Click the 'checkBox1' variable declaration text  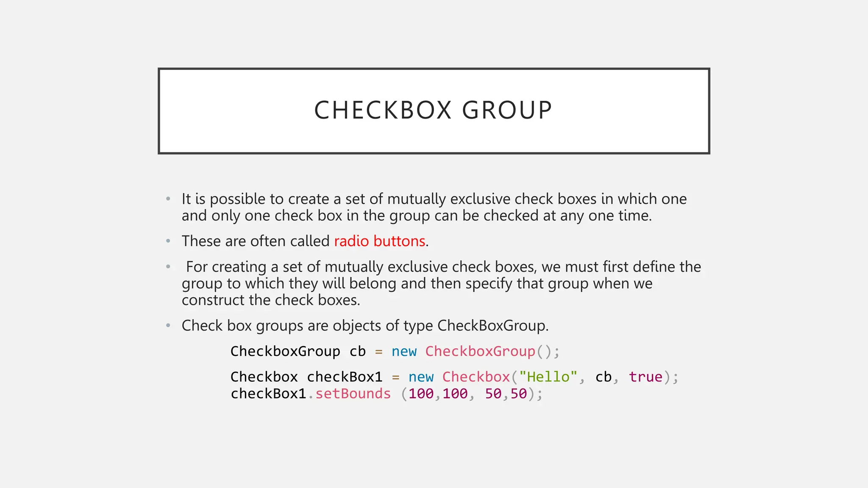pos(344,377)
